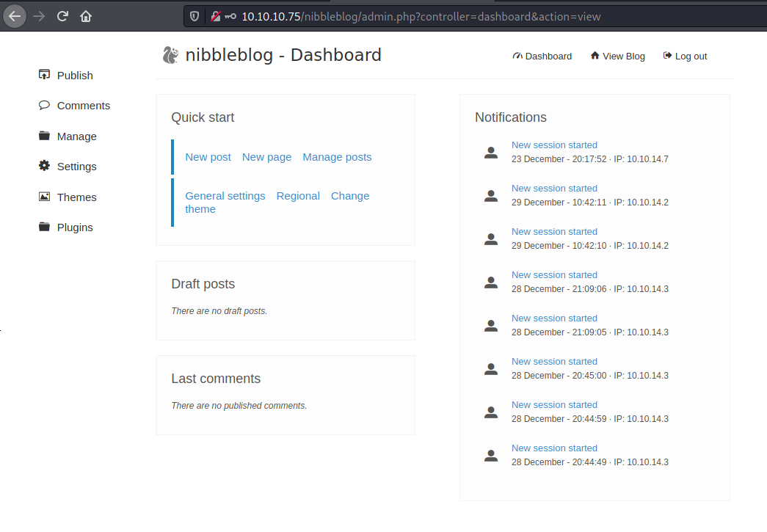The width and height of the screenshot is (767, 532).
Task: Click the Comments speech bubble icon
Action: (x=44, y=105)
